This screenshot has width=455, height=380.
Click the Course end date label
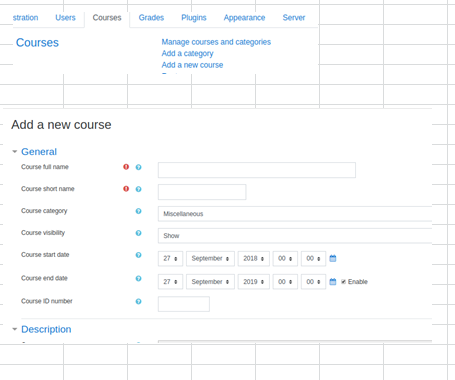click(x=44, y=278)
